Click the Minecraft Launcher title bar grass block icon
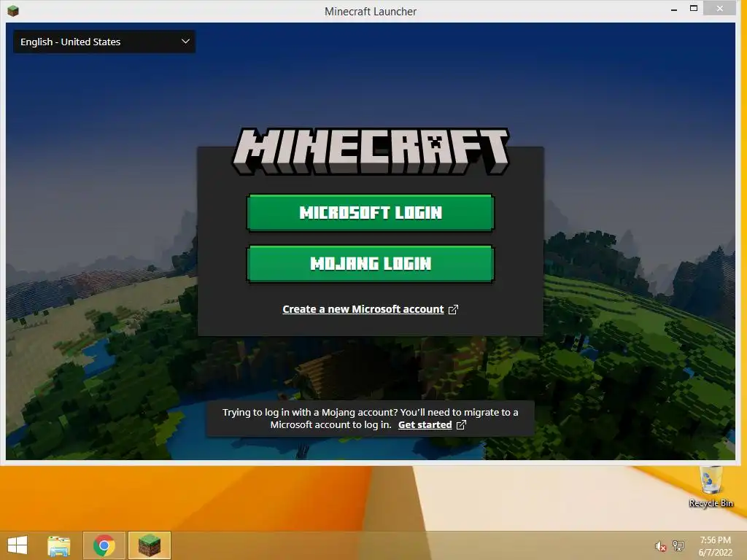The width and height of the screenshot is (747, 560). [13, 10]
